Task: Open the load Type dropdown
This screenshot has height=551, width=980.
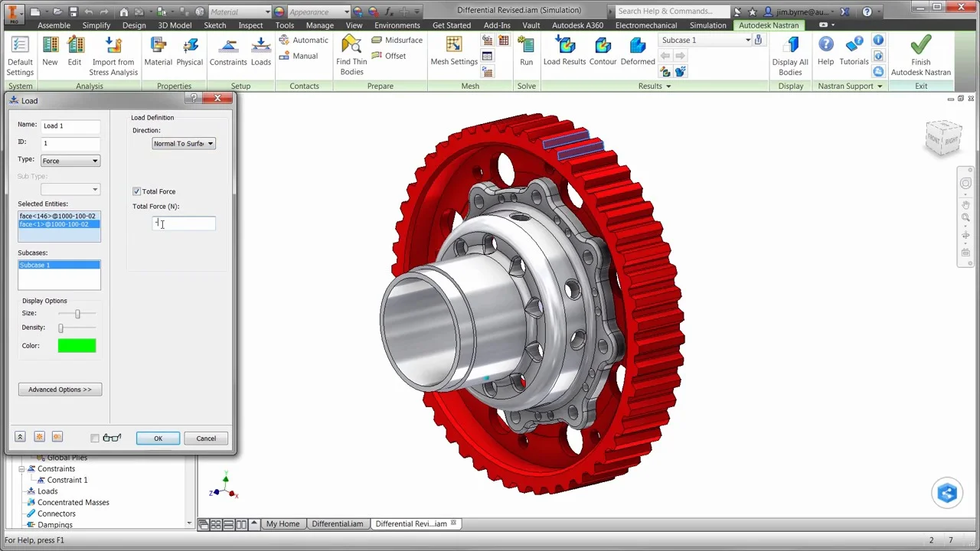Action: click(70, 161)
